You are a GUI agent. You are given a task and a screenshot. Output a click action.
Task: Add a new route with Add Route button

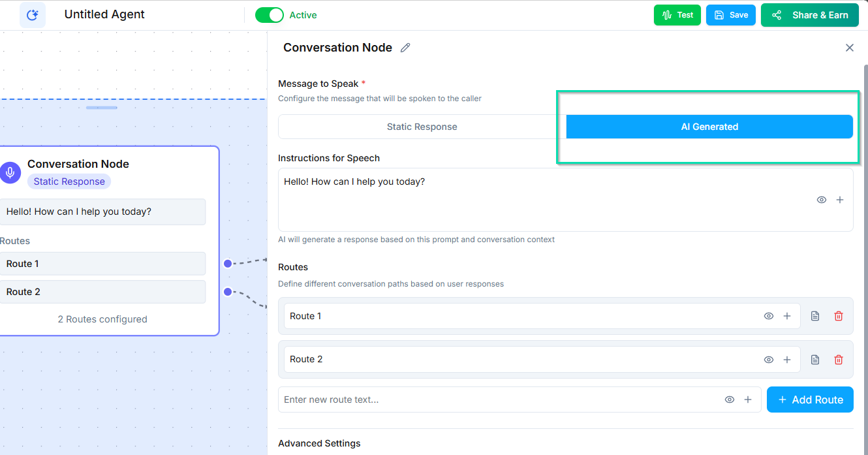click(810, 399)
